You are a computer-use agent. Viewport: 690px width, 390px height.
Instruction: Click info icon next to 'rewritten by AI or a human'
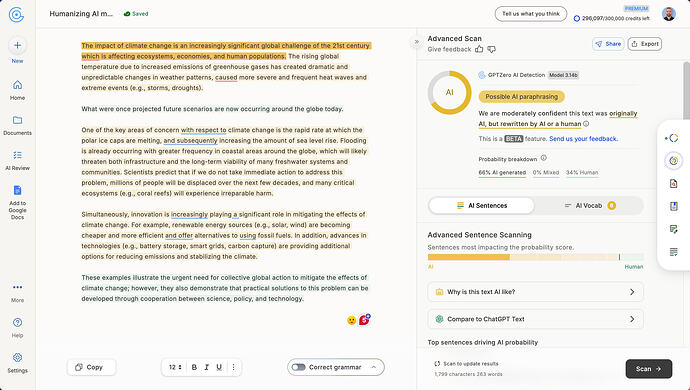(x=586, y=124)
